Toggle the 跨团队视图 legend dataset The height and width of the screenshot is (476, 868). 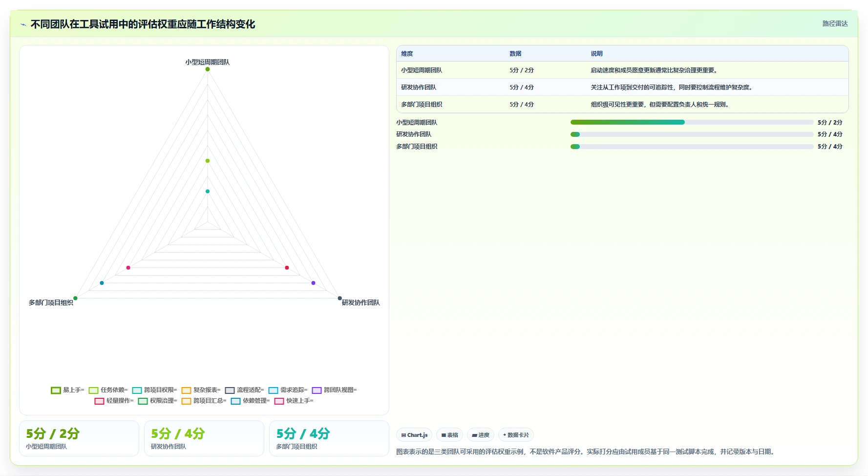[x=334, y=390]
